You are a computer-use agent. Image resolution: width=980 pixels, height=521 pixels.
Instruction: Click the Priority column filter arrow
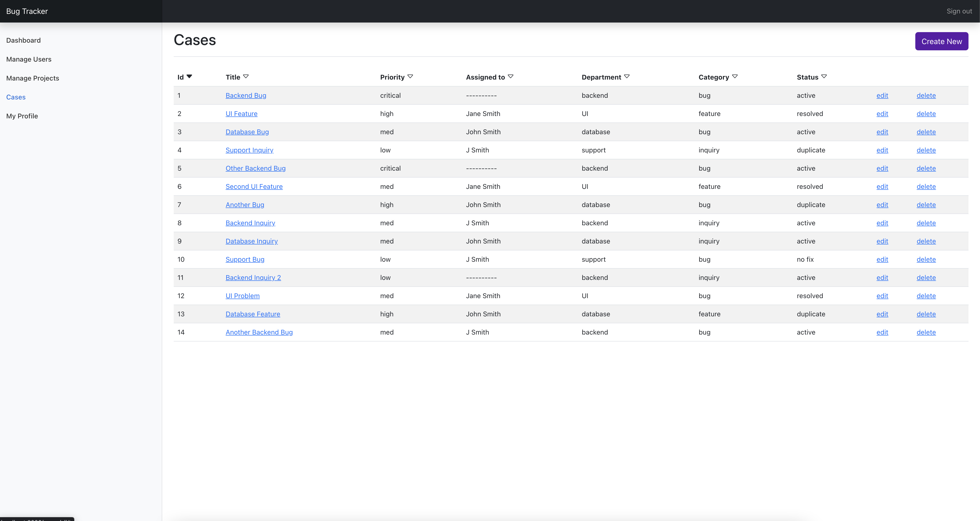click(410, 76)
